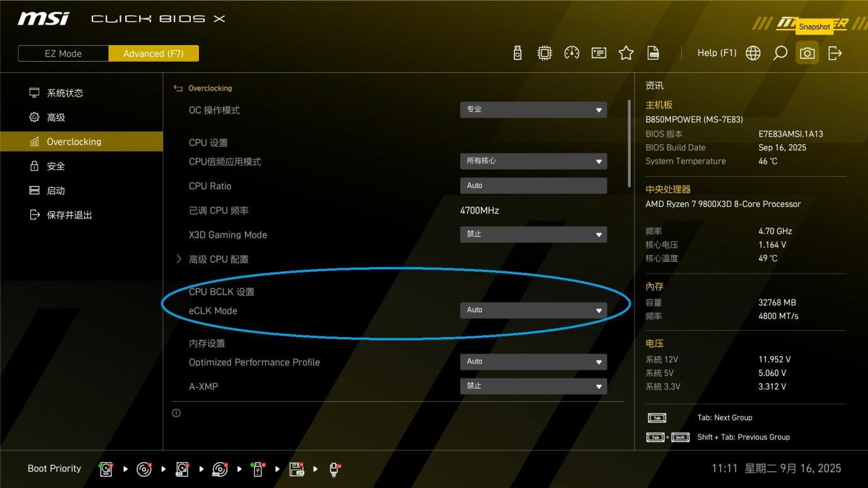Select the optical disc boot priority icon
868x488 pixels.
point(144,469)
